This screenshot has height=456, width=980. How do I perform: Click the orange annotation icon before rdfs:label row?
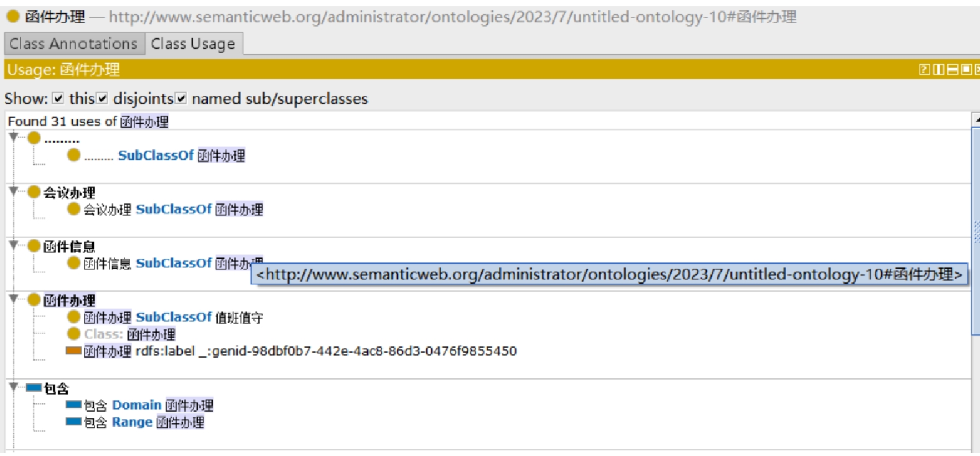click(73, 351)
